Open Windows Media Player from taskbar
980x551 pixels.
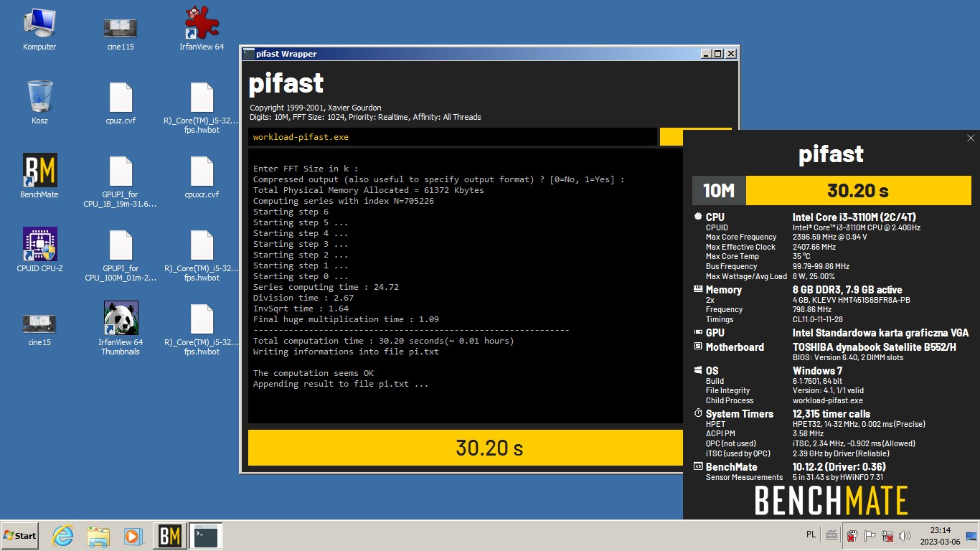[133, 536]
